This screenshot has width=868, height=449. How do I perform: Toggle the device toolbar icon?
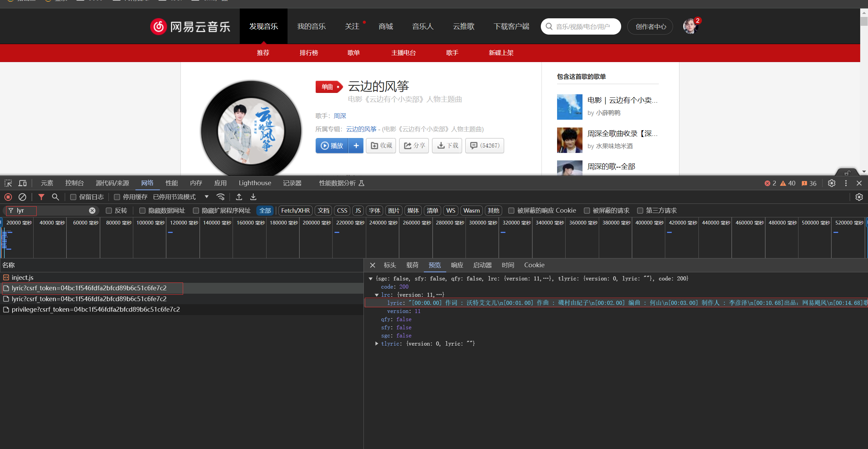(22, 183)
